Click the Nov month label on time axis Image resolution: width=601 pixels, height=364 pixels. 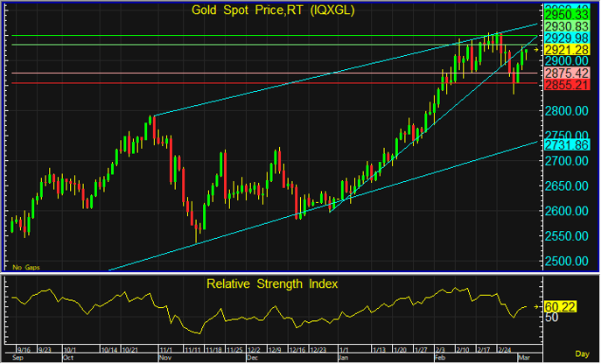(x=164, y=358)
